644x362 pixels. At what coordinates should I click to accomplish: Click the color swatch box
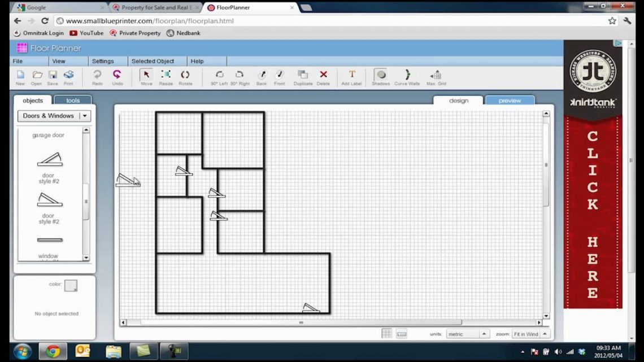point(71,286)
